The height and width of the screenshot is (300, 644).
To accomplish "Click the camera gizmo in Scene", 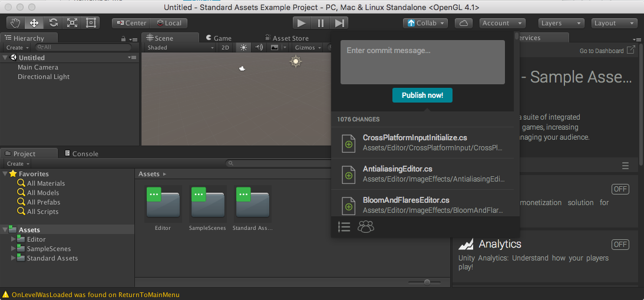I will 242,68.
